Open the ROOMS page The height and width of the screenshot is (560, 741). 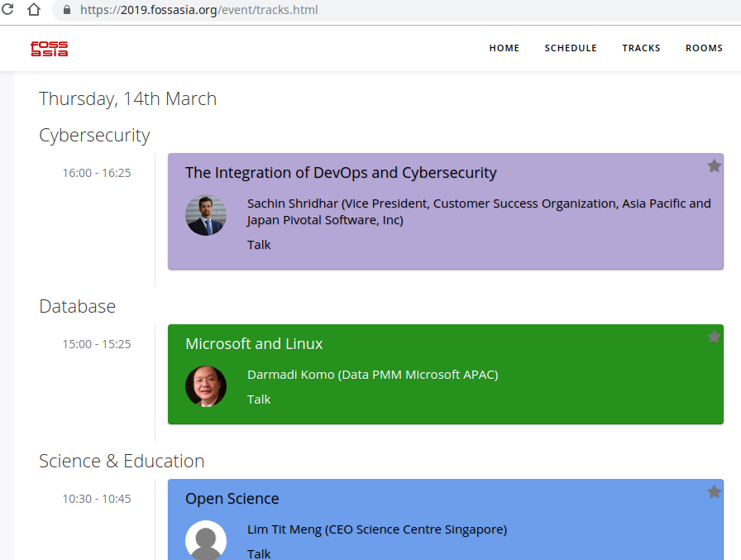[704, 48]
